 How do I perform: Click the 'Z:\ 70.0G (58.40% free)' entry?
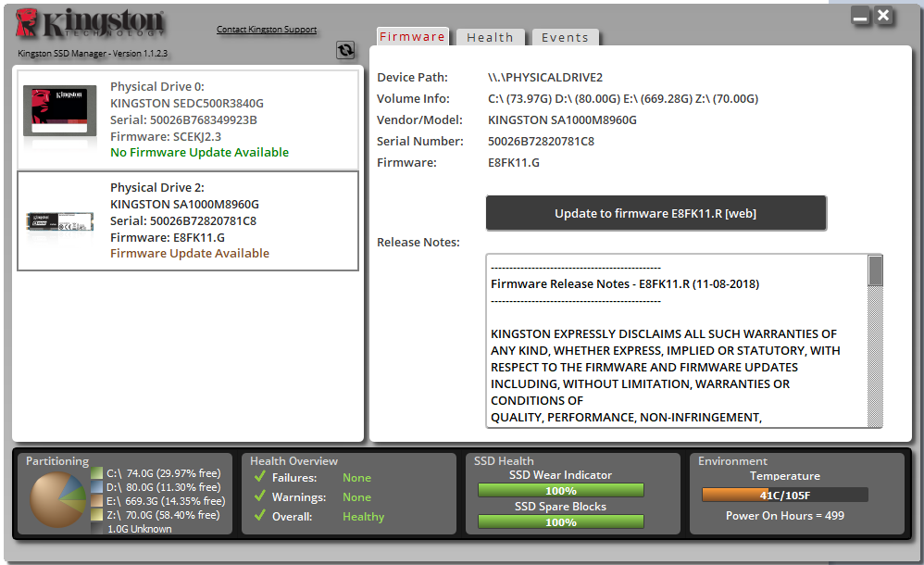pos(163,515)
